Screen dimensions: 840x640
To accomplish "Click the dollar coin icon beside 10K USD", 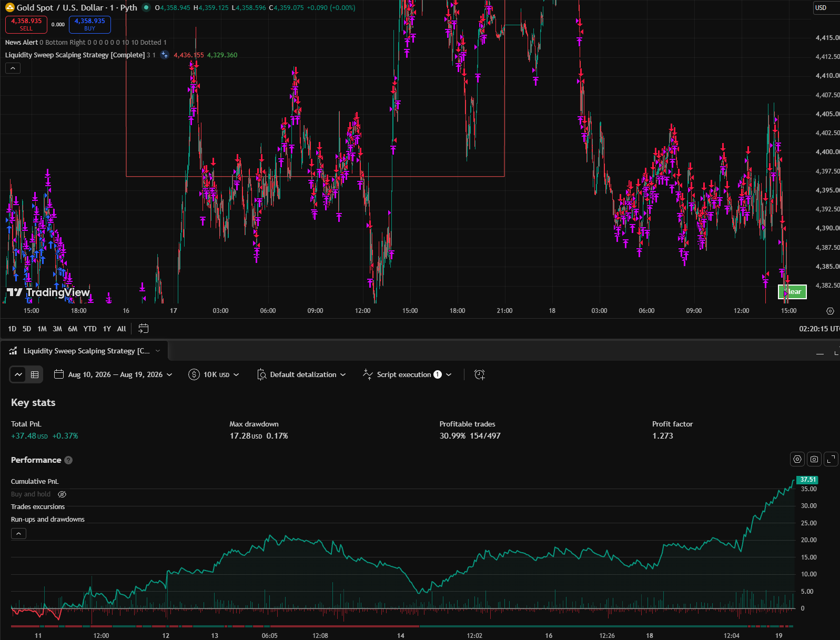I will (x=194, y=374).
